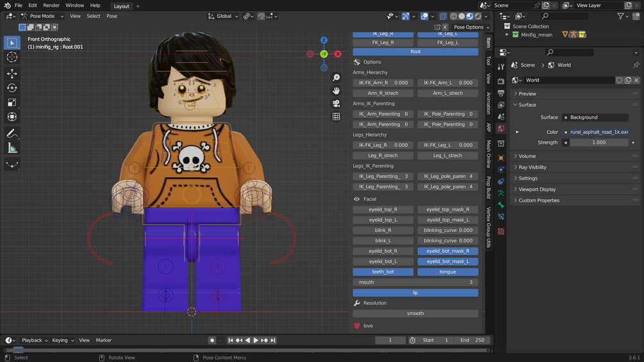This screenshot has height=362, width=644.
Task: Open the Pose Options dropdown
Action: click(472, 27)
